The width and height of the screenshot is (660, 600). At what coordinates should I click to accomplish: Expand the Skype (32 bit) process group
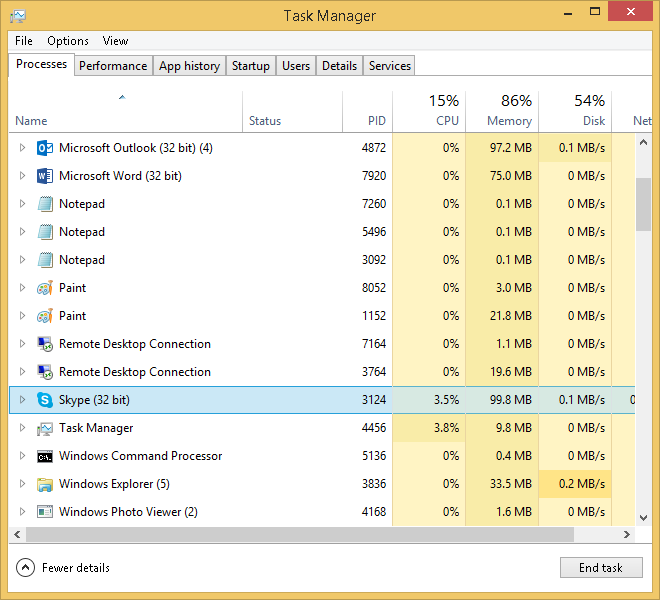[x=22, y=400]
